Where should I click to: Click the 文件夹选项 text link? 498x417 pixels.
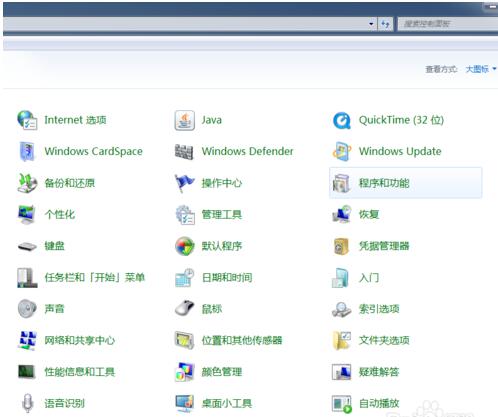384,340
